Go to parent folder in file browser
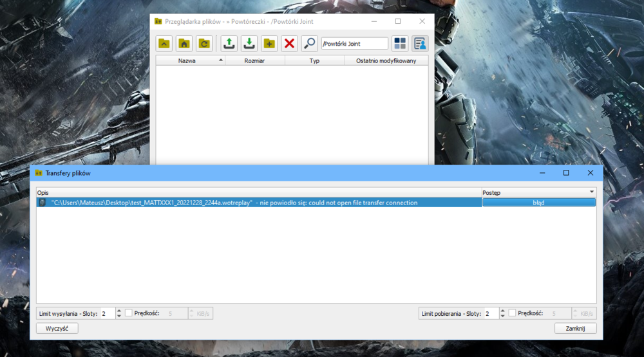 click(x=164, y=44)
